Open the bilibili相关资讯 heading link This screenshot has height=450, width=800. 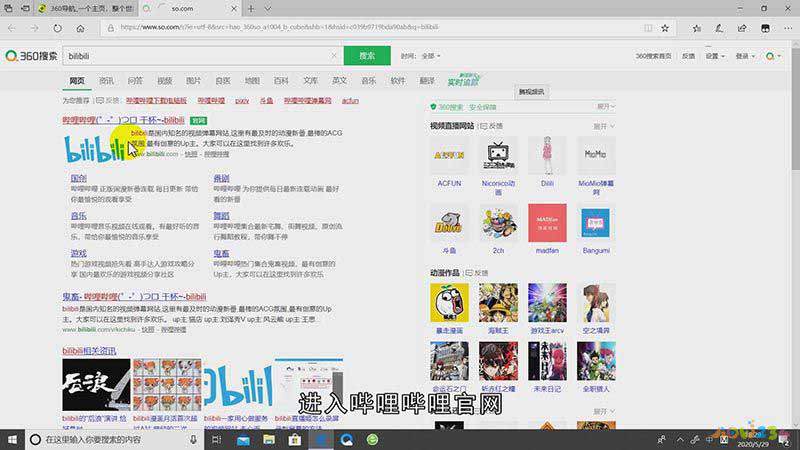[89, 351]
